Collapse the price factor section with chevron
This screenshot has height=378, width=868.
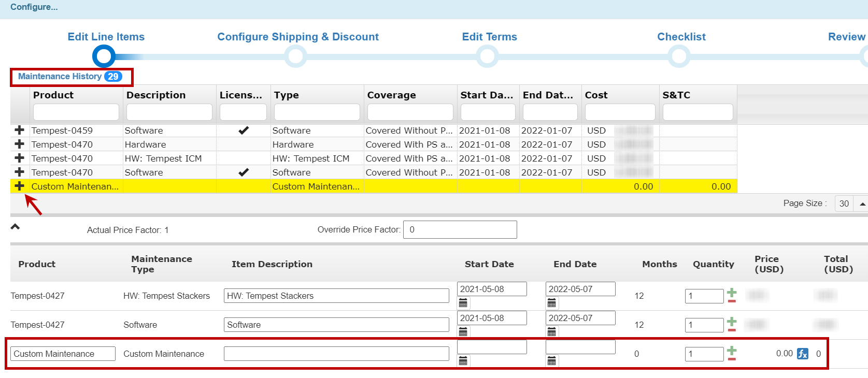coord(16,227)
